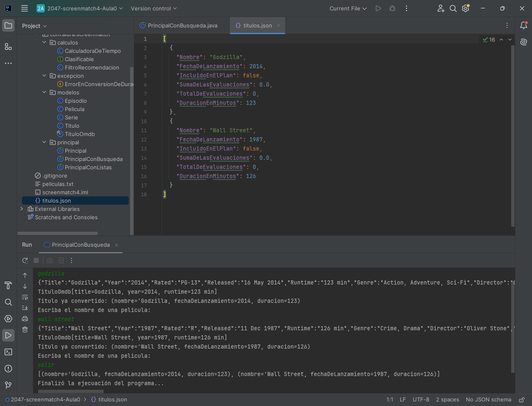Open IDE settings gear
The width and height of the screenshot is (532, 406).
point(465,8)
